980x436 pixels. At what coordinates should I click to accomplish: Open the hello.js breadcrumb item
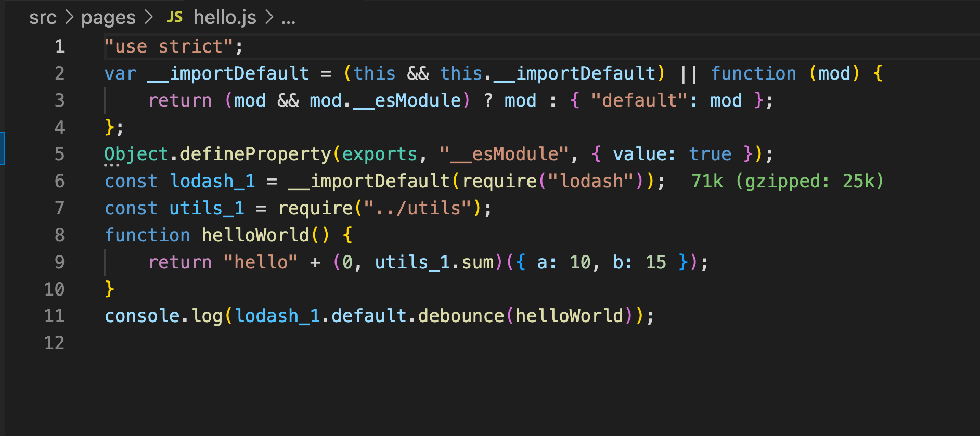(225, 18)
